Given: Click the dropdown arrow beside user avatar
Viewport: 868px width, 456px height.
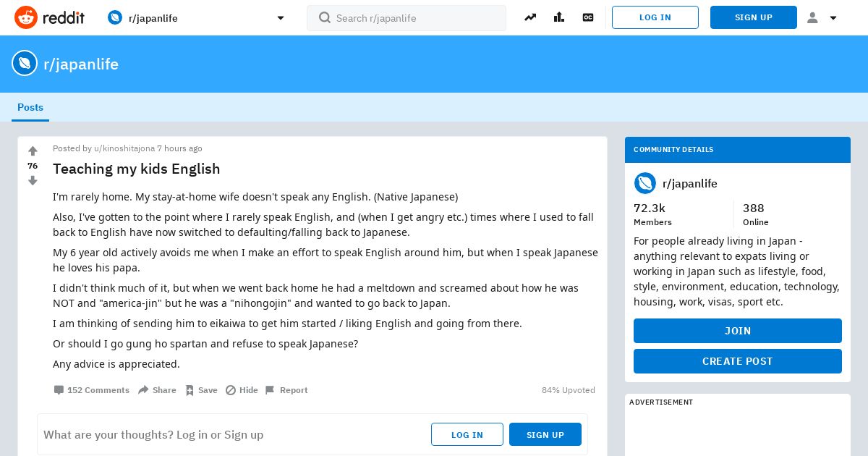Looking at the screenshot, I should [833, 18].
